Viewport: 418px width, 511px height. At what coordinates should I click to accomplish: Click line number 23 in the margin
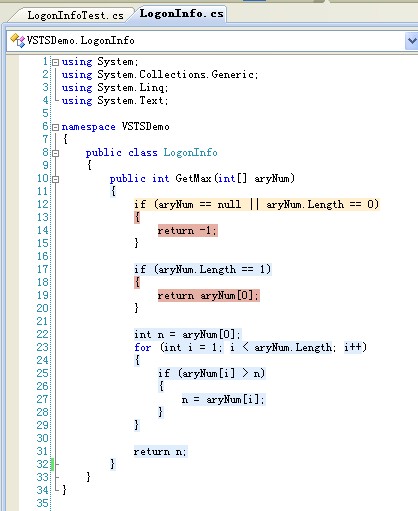click(x=42, y=347)
